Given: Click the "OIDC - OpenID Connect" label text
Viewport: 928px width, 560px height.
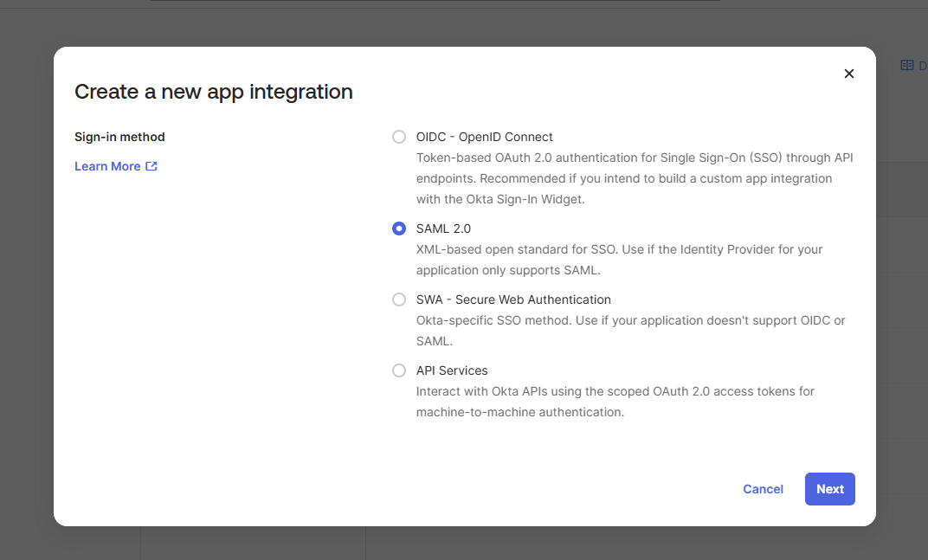Looking at the screenshot, I should pyautogui.click(x=484, y=137).
